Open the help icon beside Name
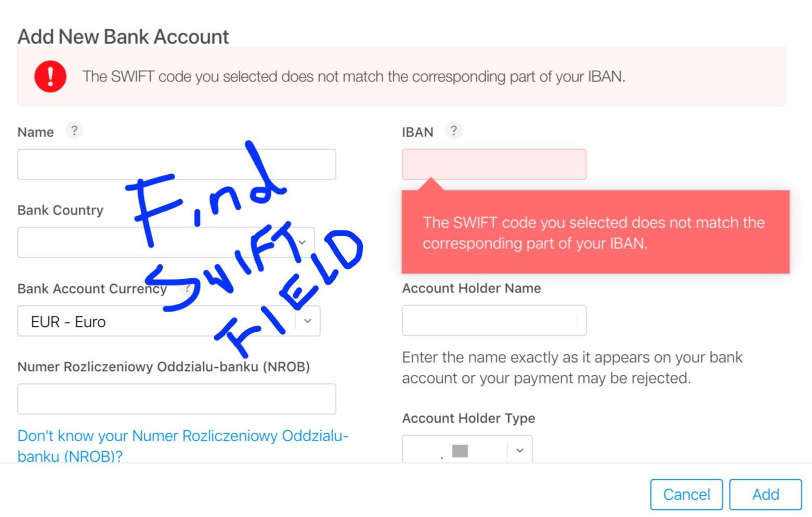The width and height of the screenshot is (812, 517). point(74,131)
